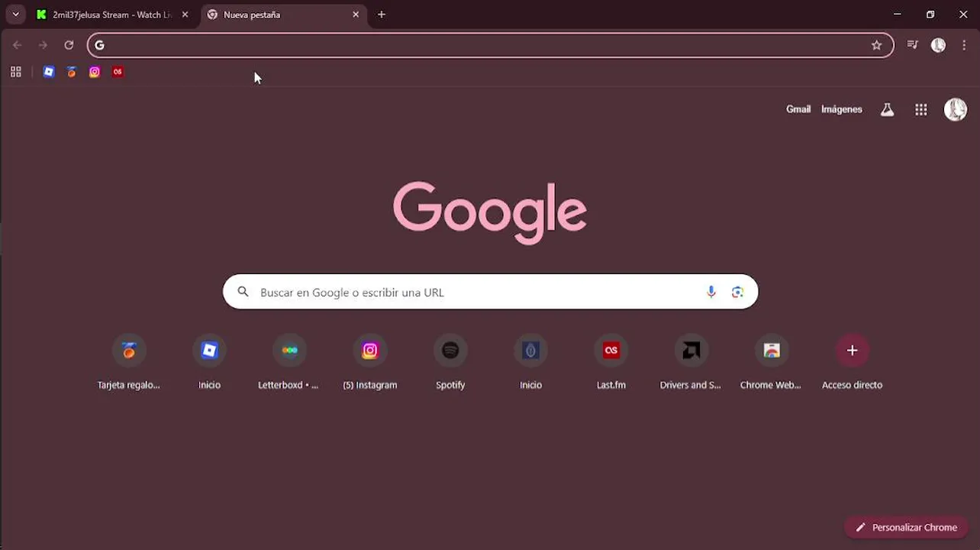Open a new tab with plus button

tap(382, 15)
